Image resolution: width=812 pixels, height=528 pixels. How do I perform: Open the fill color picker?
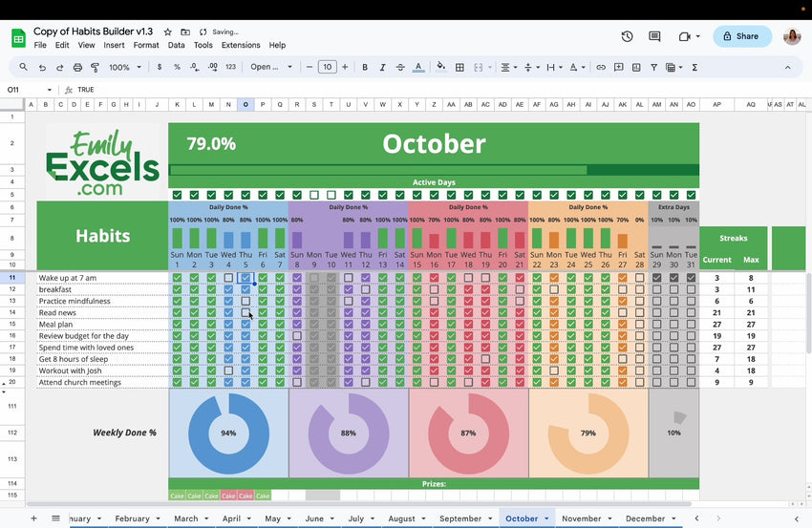pos(440,67)
